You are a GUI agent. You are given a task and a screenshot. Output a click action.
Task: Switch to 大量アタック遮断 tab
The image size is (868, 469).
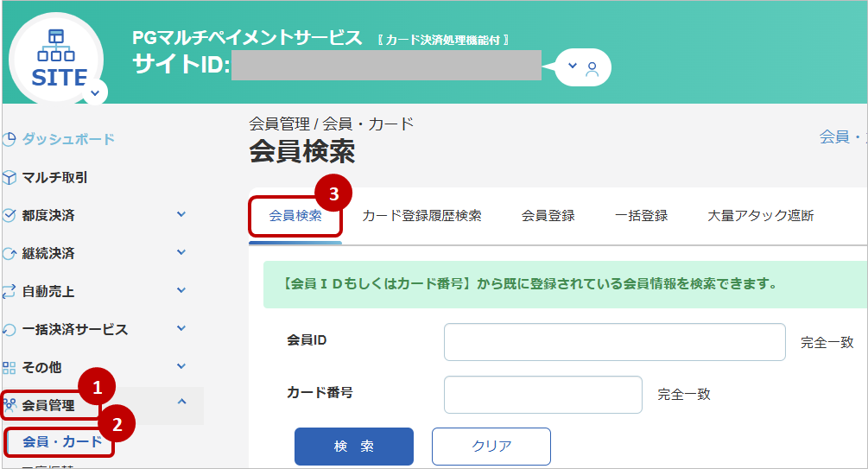click(x=761, y=216)
